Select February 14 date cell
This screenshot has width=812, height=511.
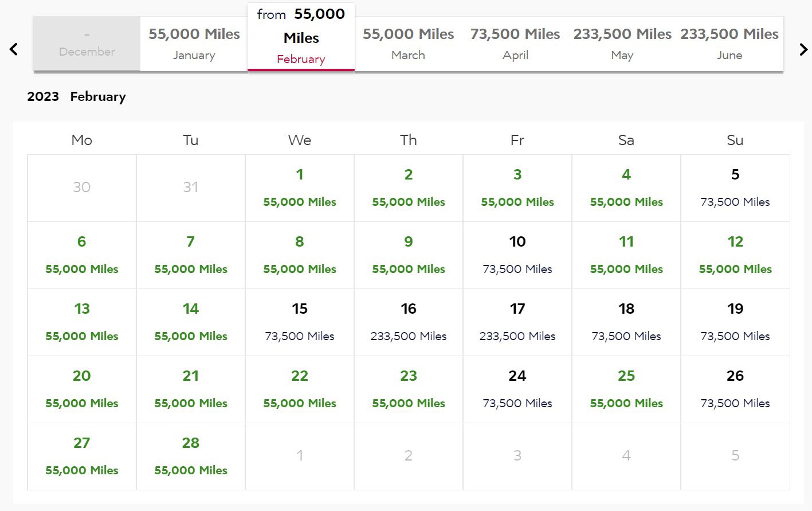pos(191,322)
